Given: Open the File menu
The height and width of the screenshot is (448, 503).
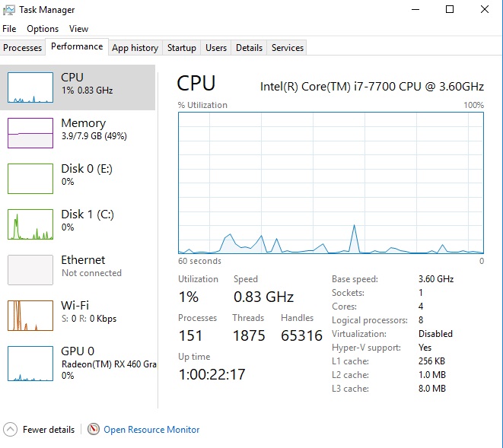Looking at the screenshot, I should point(9,29).
